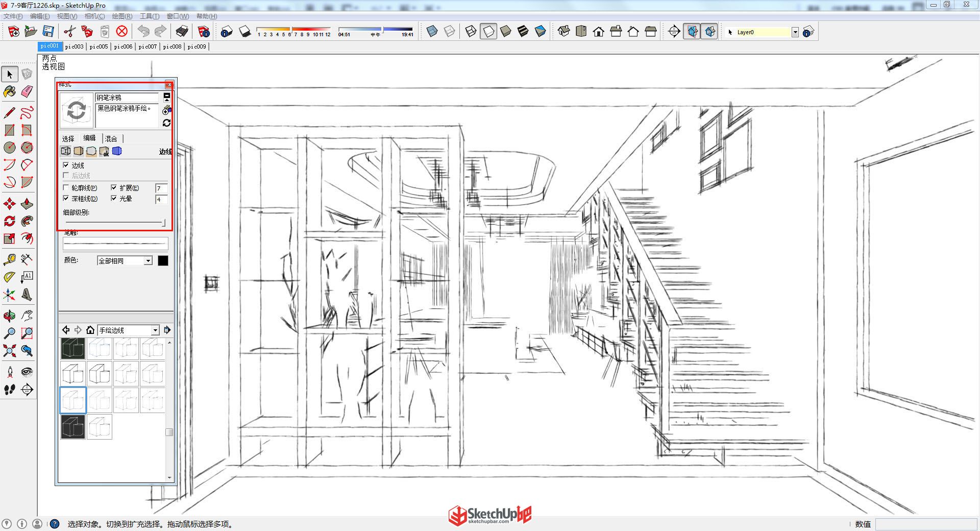The image size is (980, 531).
Task: Go to style browser home
Action: [90, 330]
